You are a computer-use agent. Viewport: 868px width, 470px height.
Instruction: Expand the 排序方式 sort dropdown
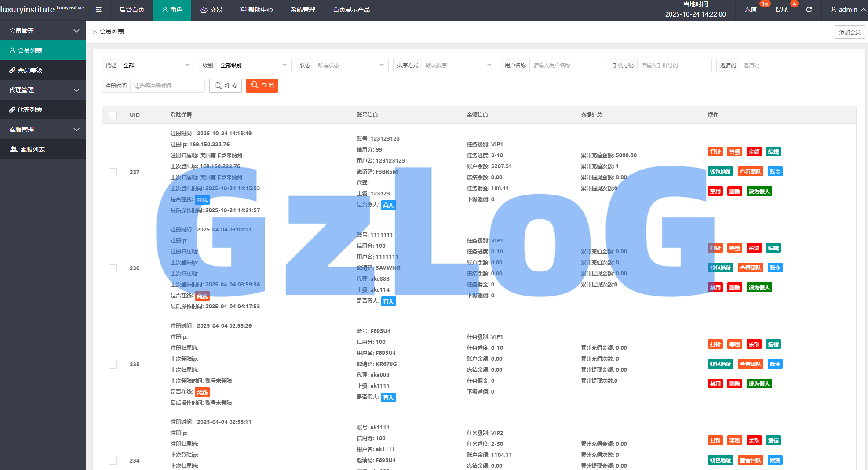(x=458, y=65)
